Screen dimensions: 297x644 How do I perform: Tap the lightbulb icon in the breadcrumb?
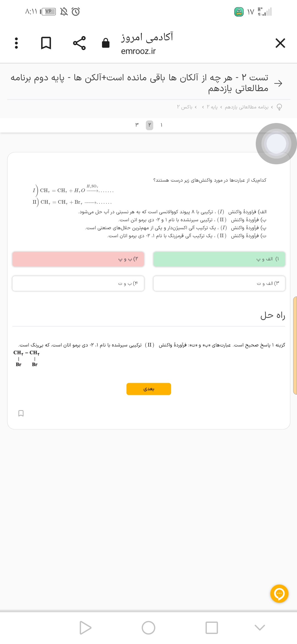coord(279,107)
